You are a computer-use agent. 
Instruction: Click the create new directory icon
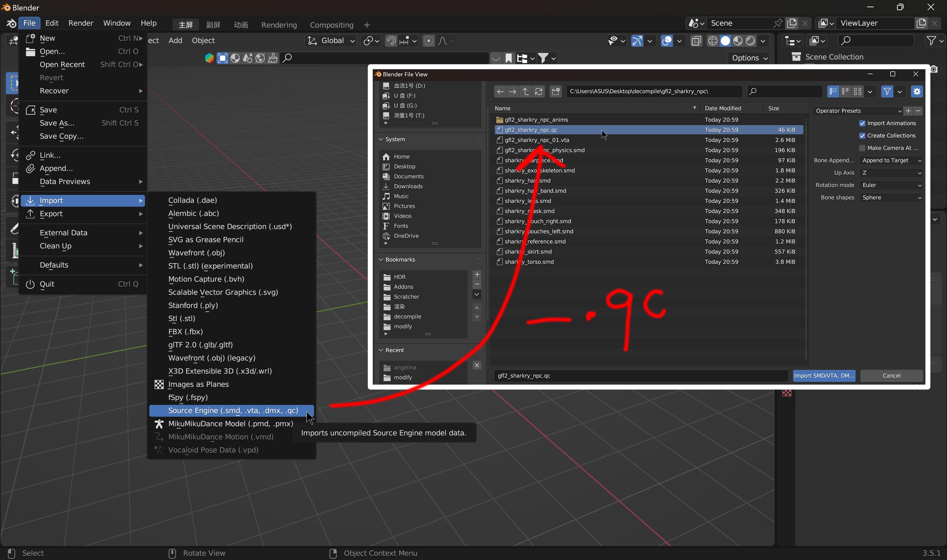[556, 91]
